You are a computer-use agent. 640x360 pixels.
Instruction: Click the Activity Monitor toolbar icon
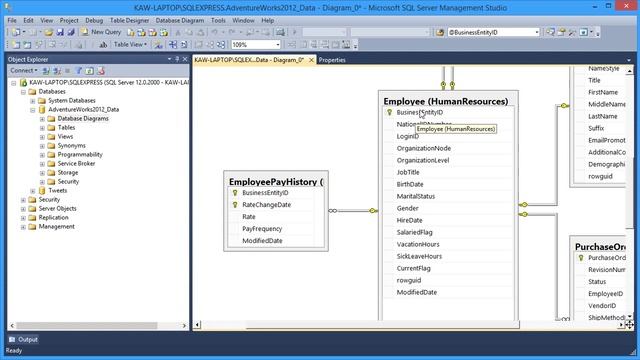280,32
